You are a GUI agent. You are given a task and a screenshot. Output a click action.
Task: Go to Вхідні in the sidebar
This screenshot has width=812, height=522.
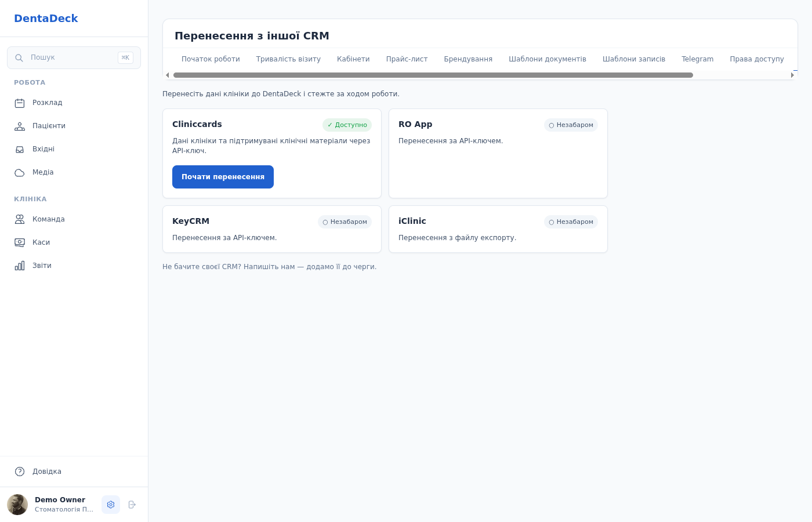pos(74,149)
